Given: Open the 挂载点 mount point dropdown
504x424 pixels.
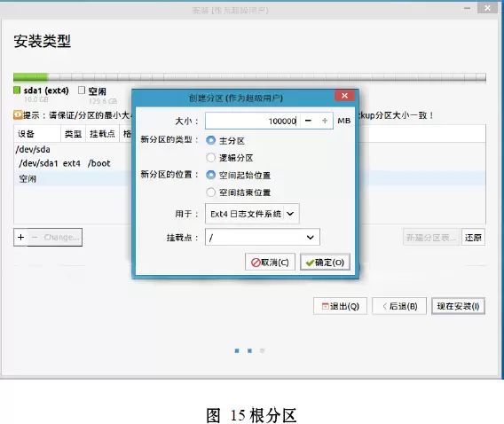Looking at the screenshot, I should tap(263, 238).
